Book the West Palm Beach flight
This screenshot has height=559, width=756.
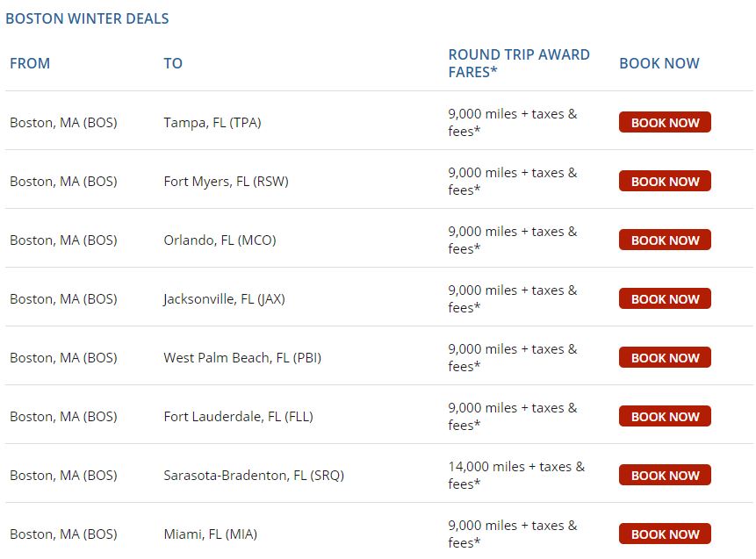click(665, 358)
